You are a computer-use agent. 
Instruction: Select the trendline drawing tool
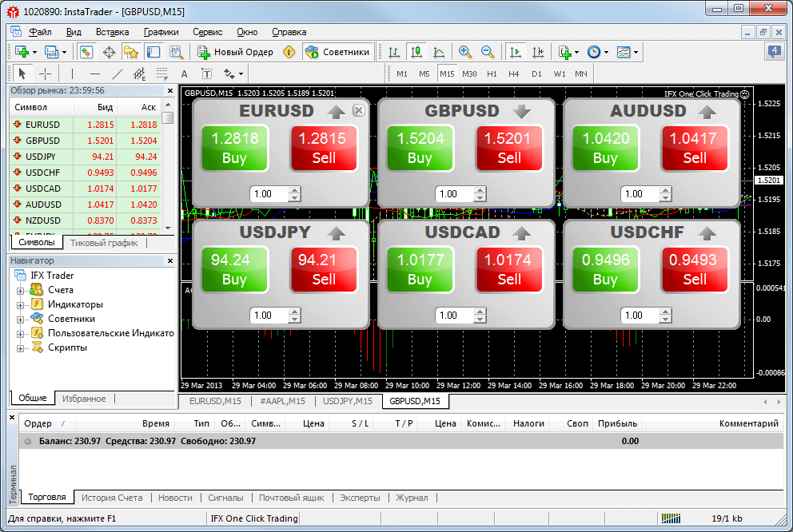(118, 74)
